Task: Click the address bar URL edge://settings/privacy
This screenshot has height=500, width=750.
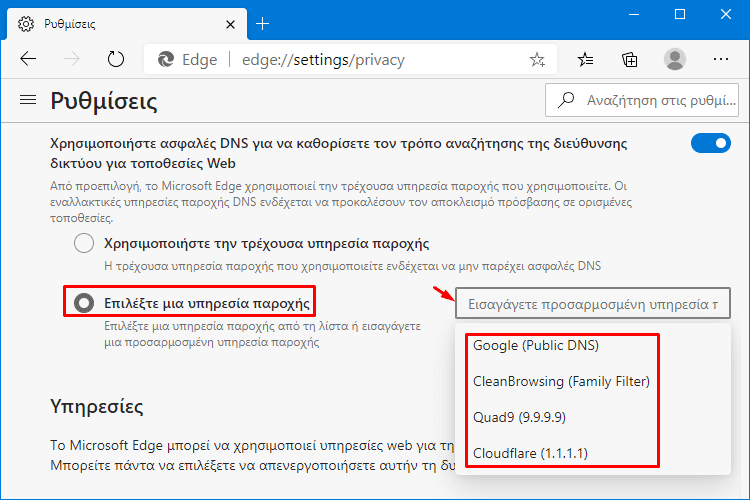Action: (323, 60)
